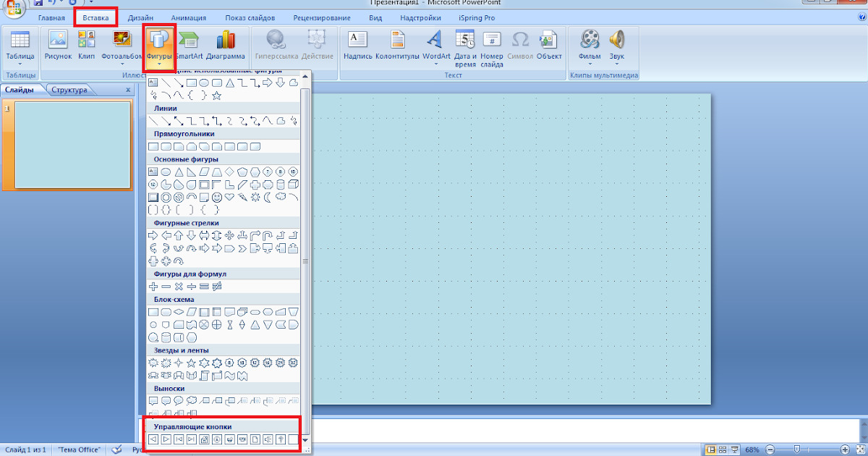
Task: Switch to the Структура pane tab
Action: (69, 90)
